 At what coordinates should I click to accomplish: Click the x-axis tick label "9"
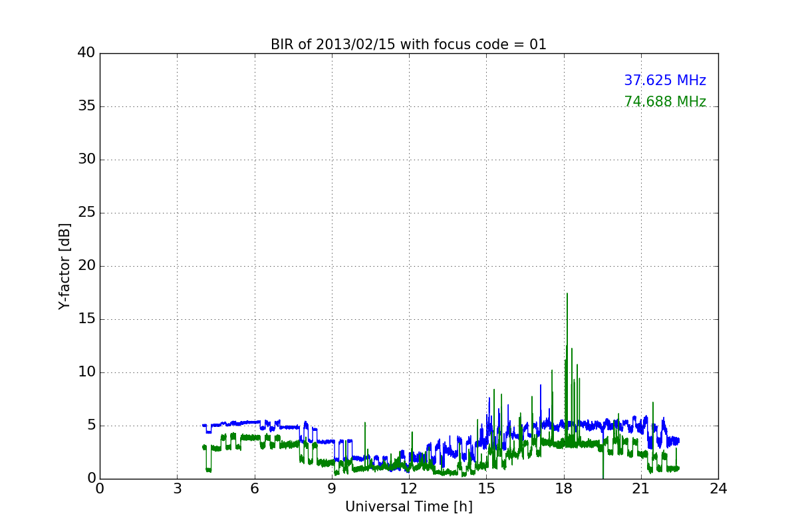332,489
